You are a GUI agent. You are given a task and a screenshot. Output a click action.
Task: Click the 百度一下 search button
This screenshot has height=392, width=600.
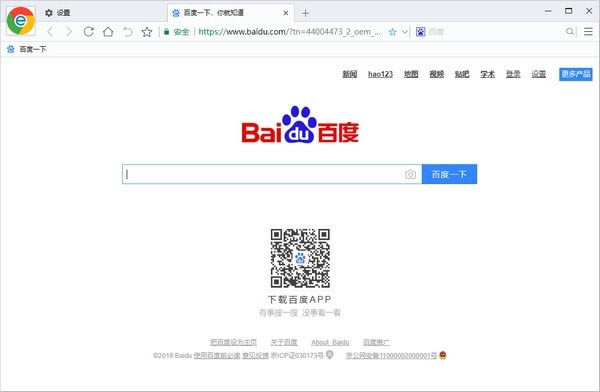[449, 174]
